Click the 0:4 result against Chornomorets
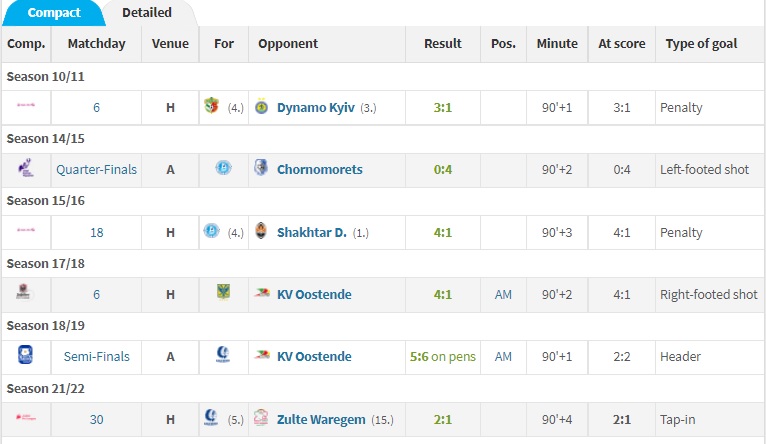This screenshot has width=766, height=444. (442, 169)
